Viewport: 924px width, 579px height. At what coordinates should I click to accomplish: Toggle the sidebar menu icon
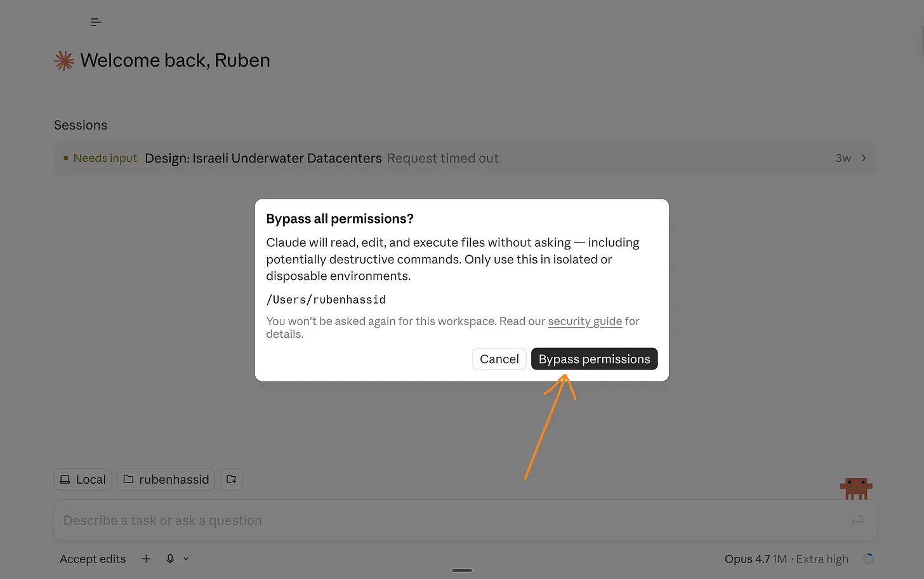tap(96, 22)
